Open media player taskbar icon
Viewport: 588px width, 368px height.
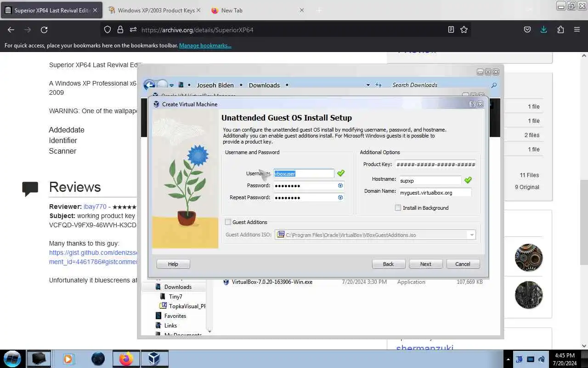[68, 358]
